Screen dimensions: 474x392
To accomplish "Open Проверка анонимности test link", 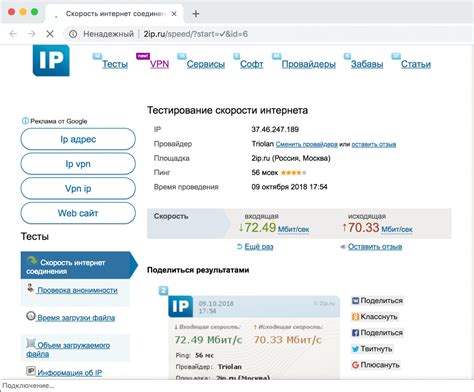I will point(77,290).
